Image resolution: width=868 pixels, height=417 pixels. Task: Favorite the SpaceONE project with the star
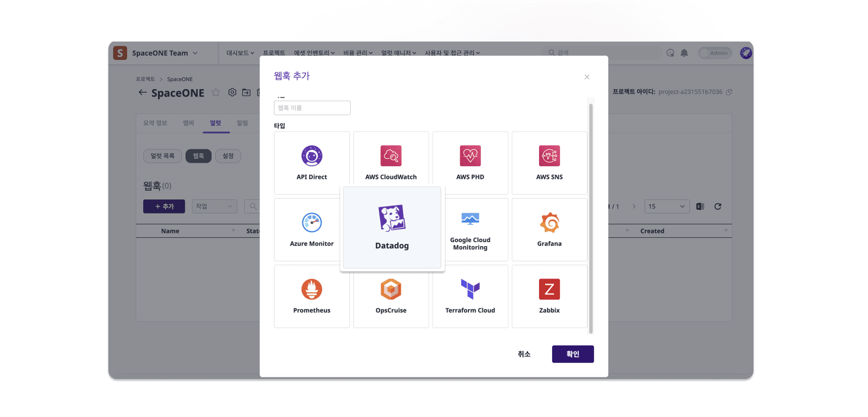point(216,92)
